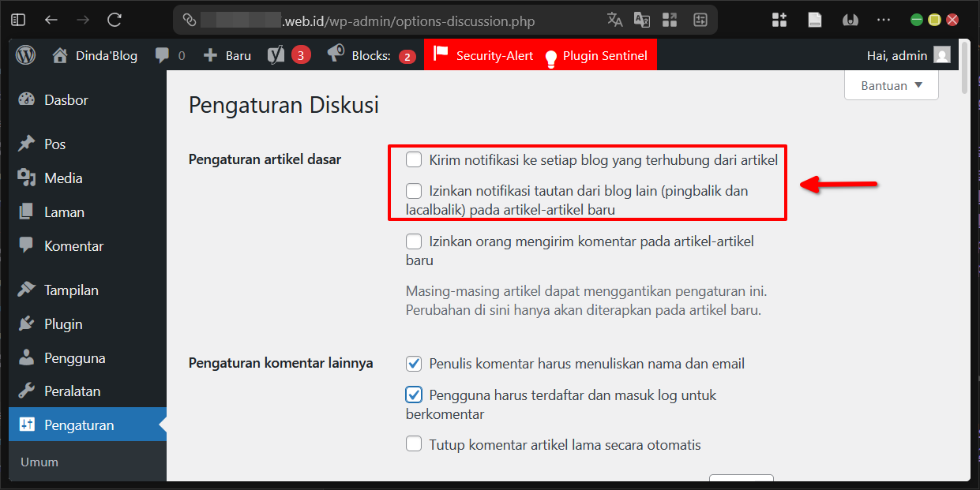Uncheck comment author name and email requirement

coord(413,364)
